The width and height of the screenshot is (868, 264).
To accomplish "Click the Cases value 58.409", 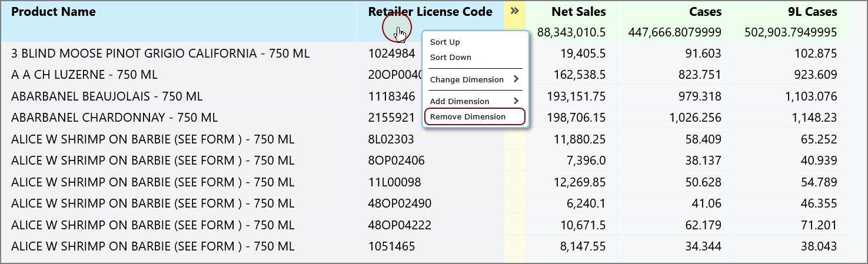I will tap(703, 139).
